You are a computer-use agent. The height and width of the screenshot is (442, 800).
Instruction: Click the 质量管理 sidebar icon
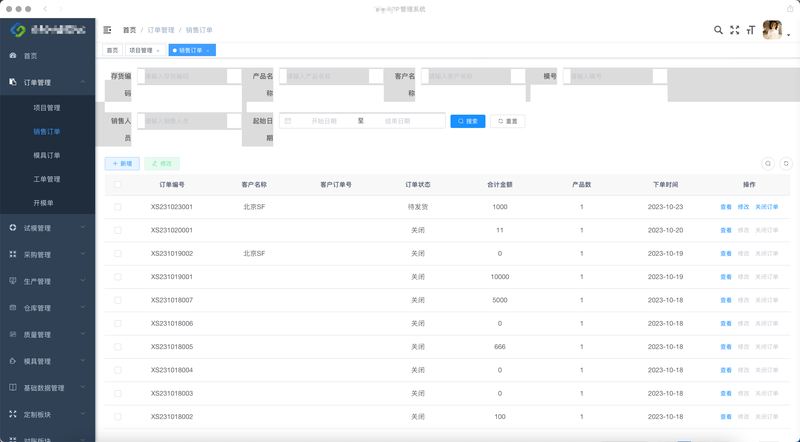point(13,334)
